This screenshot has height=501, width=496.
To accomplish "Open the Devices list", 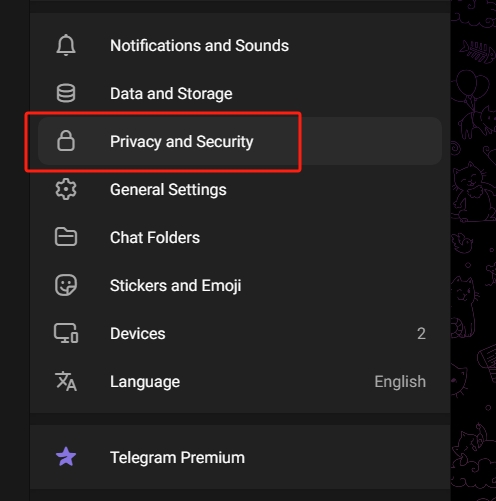I will pos(240,333).
